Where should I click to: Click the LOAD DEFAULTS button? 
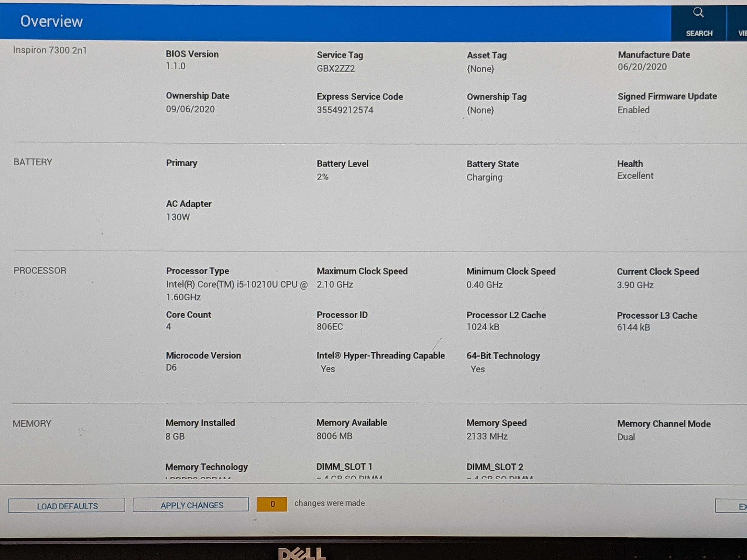[x=66, y=505]
